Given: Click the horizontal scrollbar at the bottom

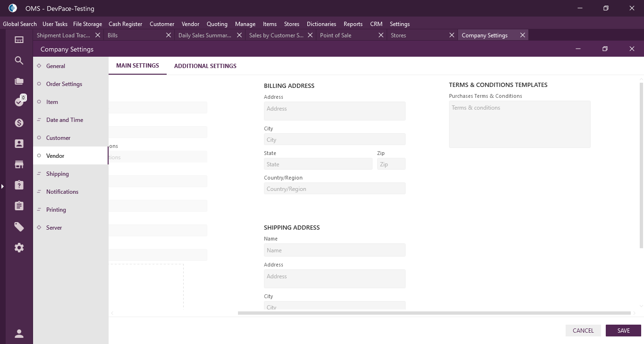Looking at the screenshot, I should pyautogui.click(x=434, y=313).
